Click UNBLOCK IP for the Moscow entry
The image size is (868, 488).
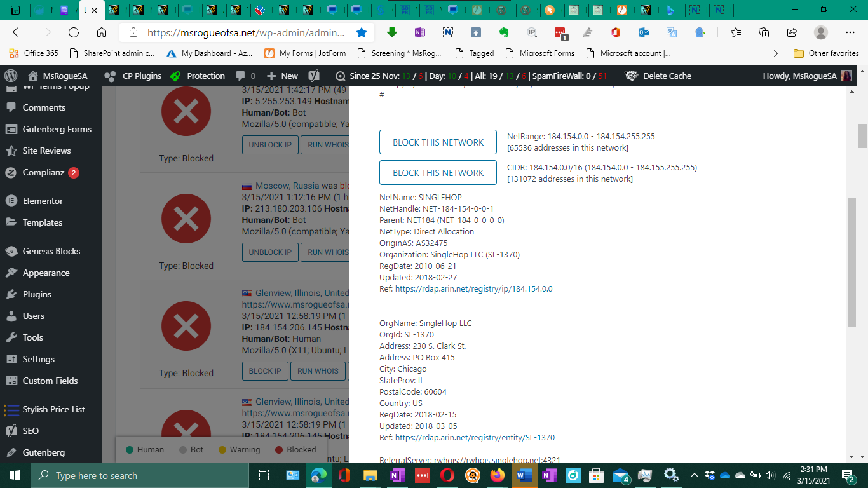point(270,252)
